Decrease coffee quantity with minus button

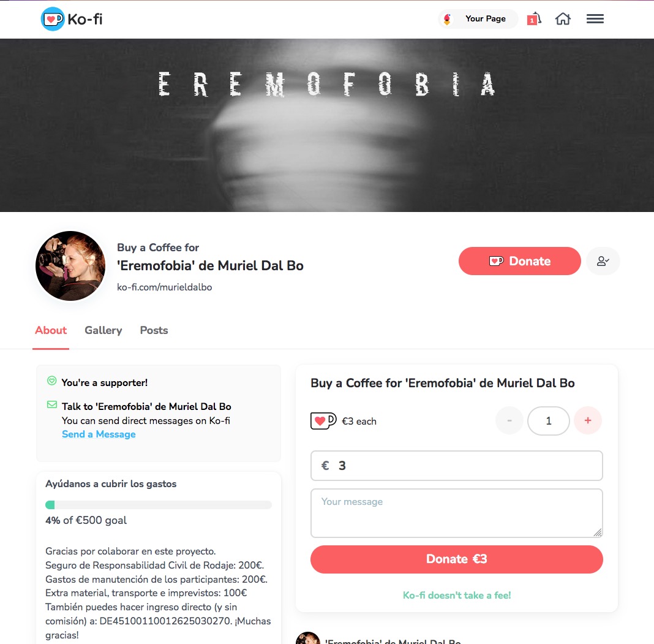(x=509, y=420)
